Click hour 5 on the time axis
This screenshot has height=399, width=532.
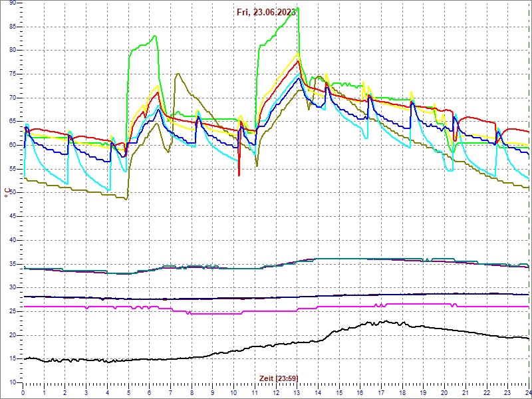[x=128, y=392]
